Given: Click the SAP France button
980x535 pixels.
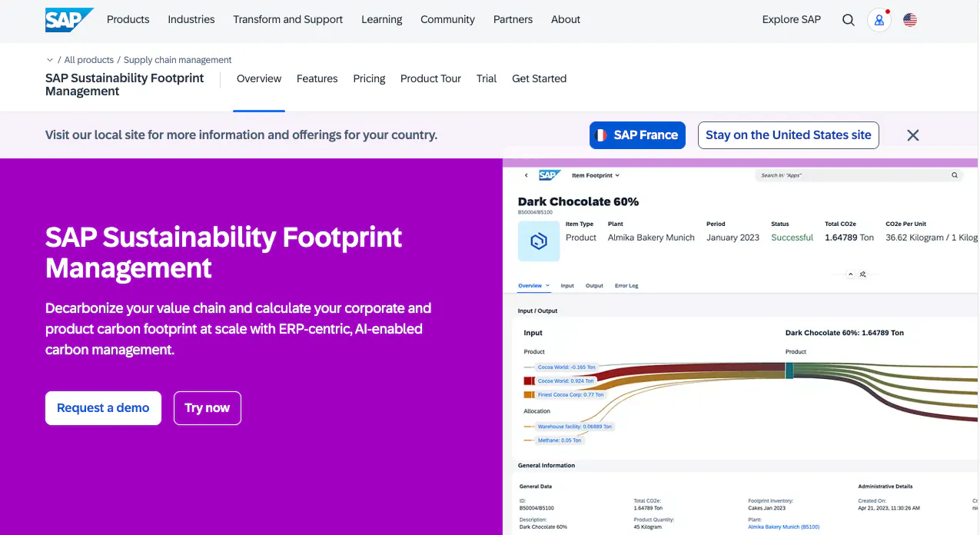Looking at the screenshot, I should (637, 135).
